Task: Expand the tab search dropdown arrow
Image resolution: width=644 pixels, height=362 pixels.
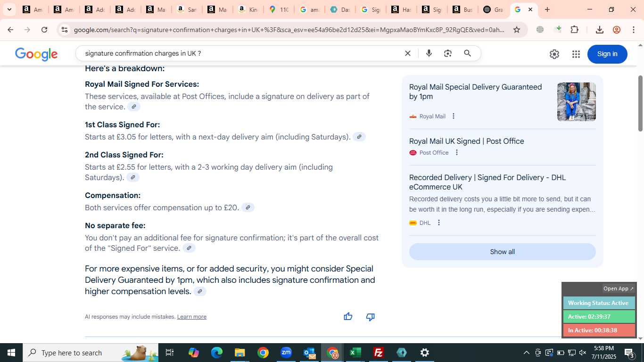Action: coord(9,9)
